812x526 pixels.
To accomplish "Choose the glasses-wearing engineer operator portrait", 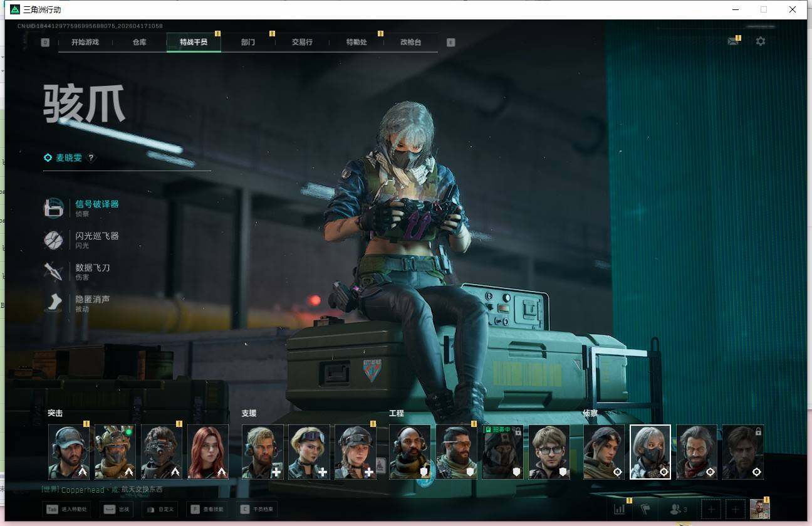I will point(549,452).
